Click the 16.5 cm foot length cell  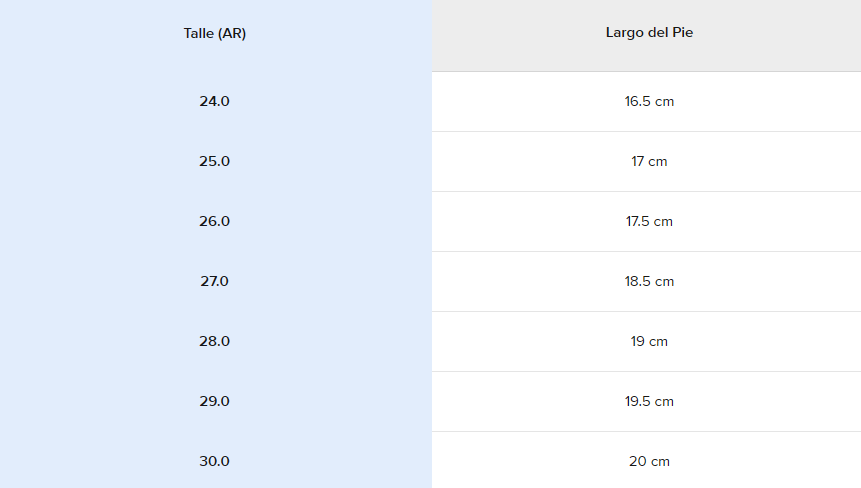tap(649, 101)
